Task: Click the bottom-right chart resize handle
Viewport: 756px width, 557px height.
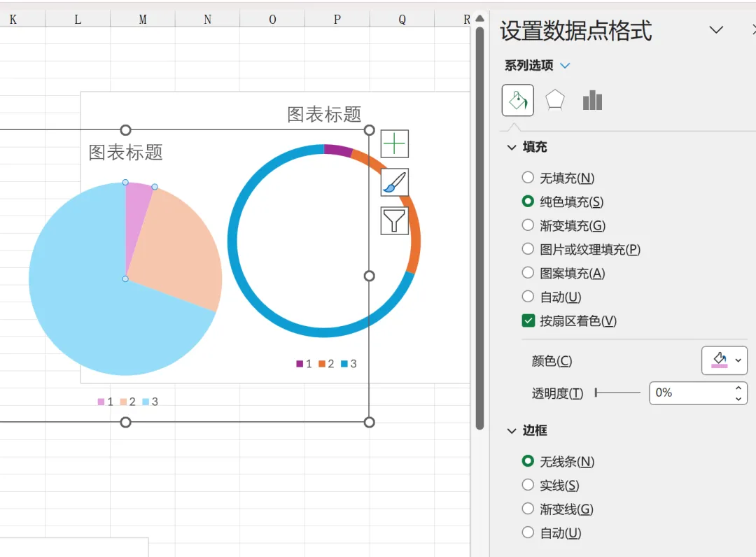Action: point(370,423)
